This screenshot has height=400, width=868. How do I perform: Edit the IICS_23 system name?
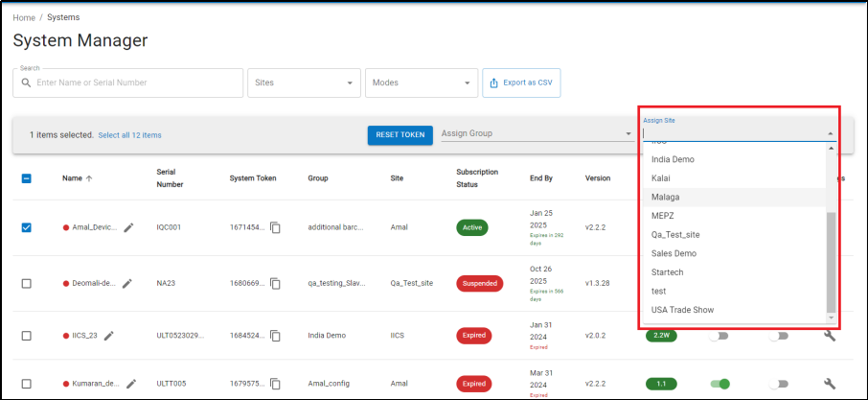pyautogui.click(x=109, y=335)
